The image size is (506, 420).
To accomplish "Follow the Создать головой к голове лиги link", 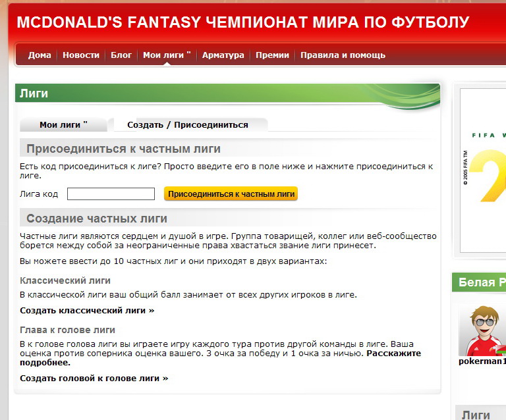I will pos(94,378).
